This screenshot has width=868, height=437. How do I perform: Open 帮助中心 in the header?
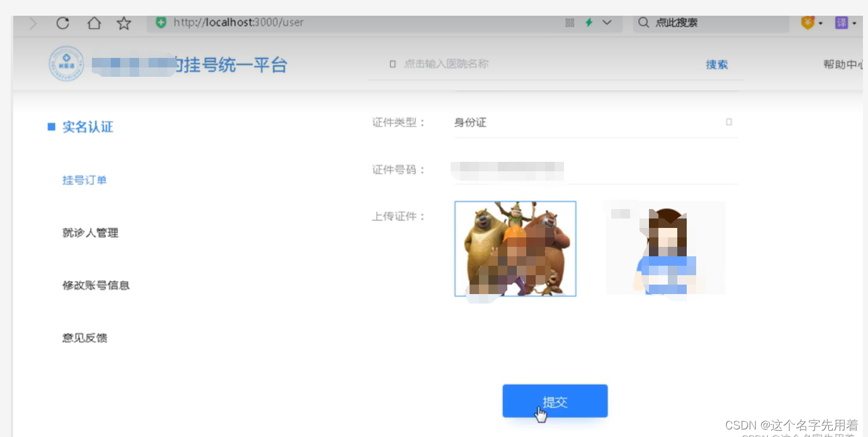point(845,64)
